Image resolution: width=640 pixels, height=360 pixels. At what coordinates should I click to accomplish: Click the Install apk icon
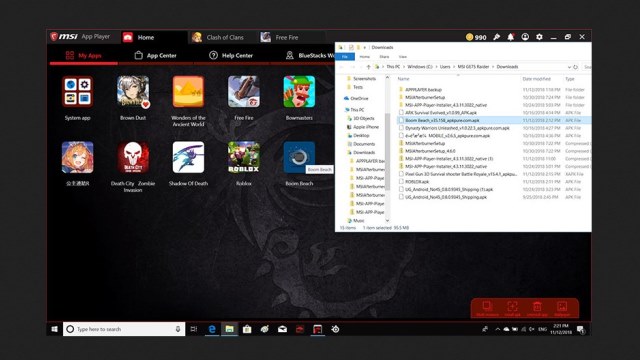coord(512,307)
